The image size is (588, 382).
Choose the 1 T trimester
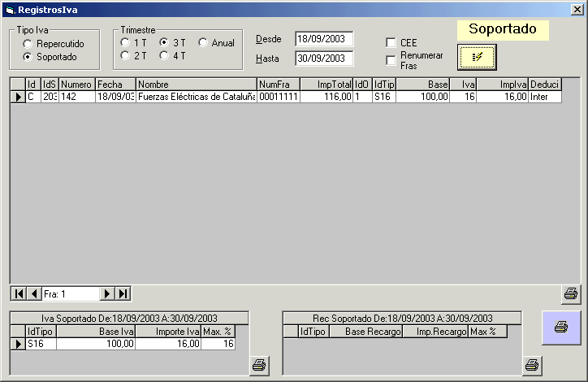click(x=125, y=42)
